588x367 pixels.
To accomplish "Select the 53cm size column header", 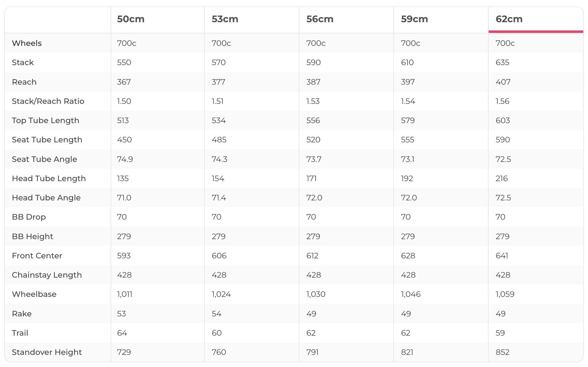I will coord(225,19).
